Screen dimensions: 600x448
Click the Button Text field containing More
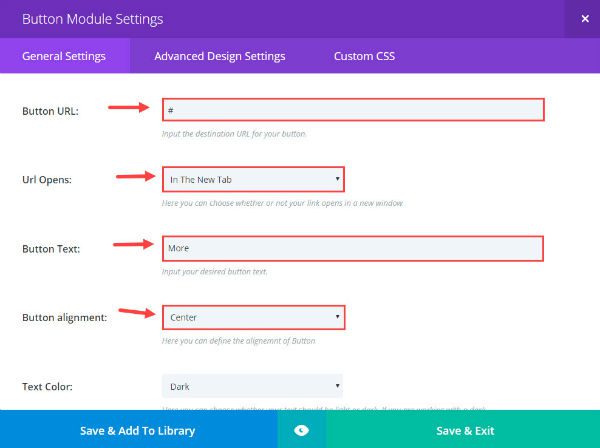[353, 248]
